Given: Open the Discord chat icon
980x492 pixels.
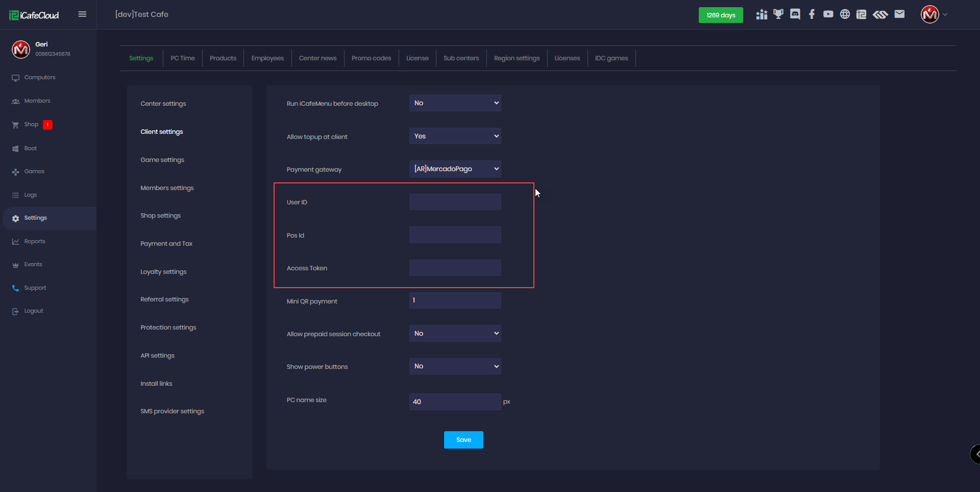Looking at the screenshot, I should point(795,14).
